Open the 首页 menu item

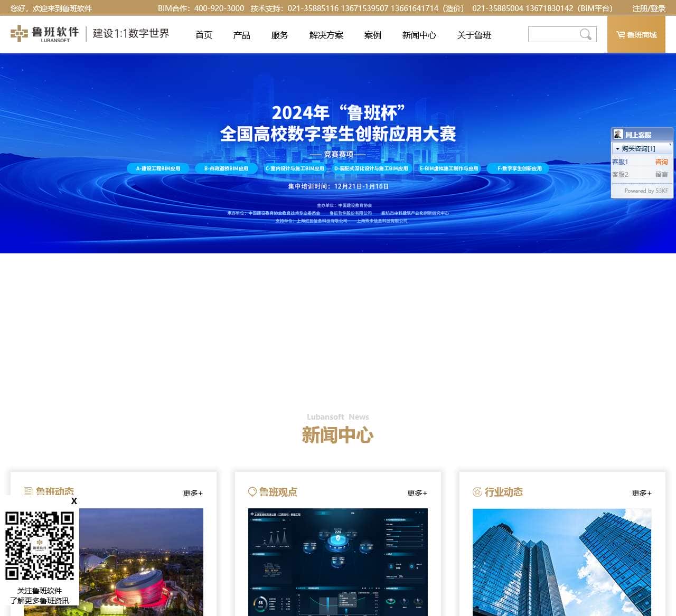click(204, 35)
